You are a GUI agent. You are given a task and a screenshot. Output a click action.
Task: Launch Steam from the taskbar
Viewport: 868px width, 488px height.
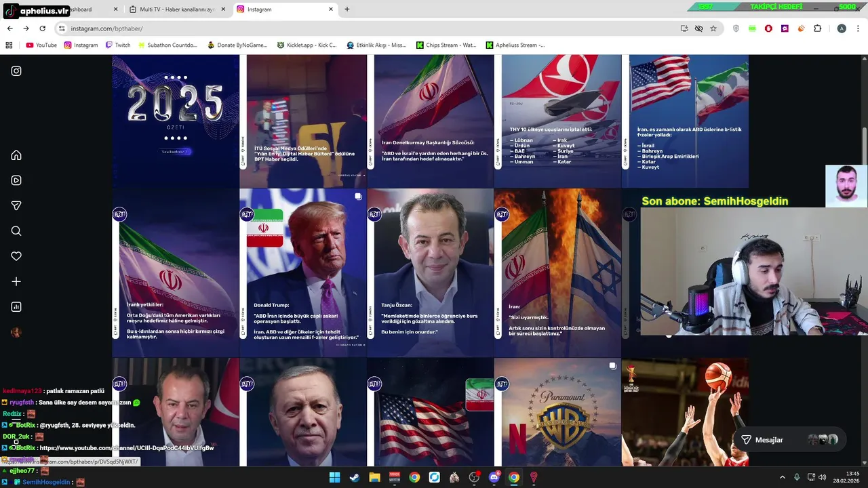pos(355,477)
